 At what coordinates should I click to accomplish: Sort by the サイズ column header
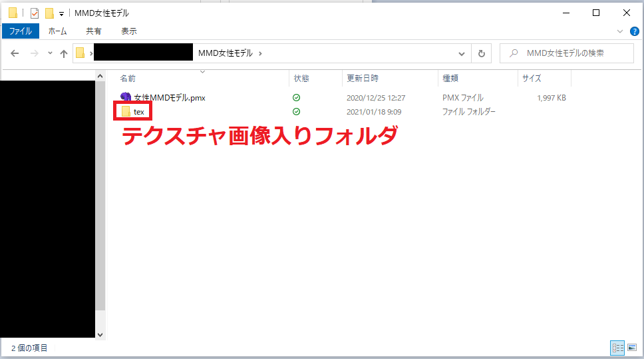click(x=532, y=79)
